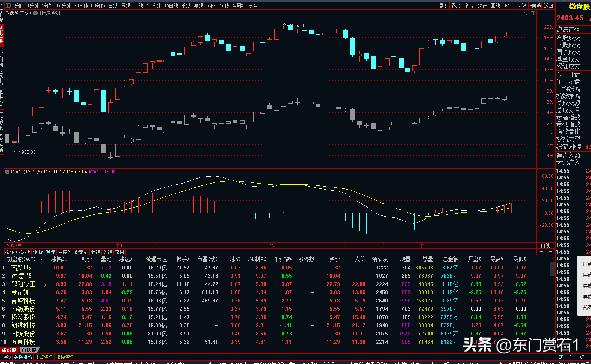
Task: Open the 微盘股(日线) dropdown arrow
Action: click(35, 13)
